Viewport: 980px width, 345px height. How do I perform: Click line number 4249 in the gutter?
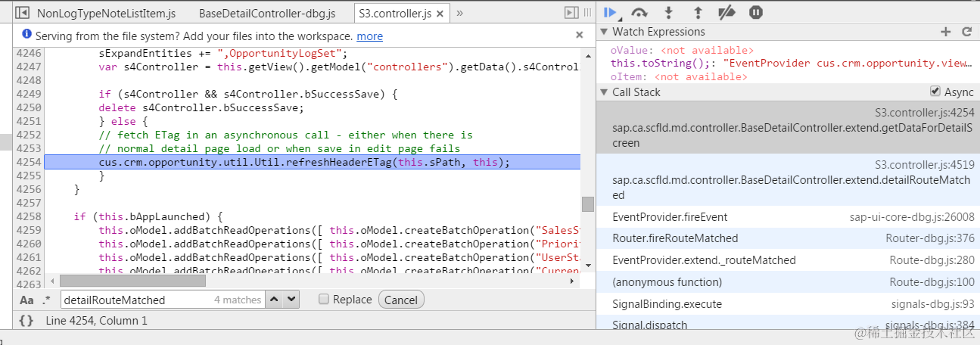tap(29, 95)
